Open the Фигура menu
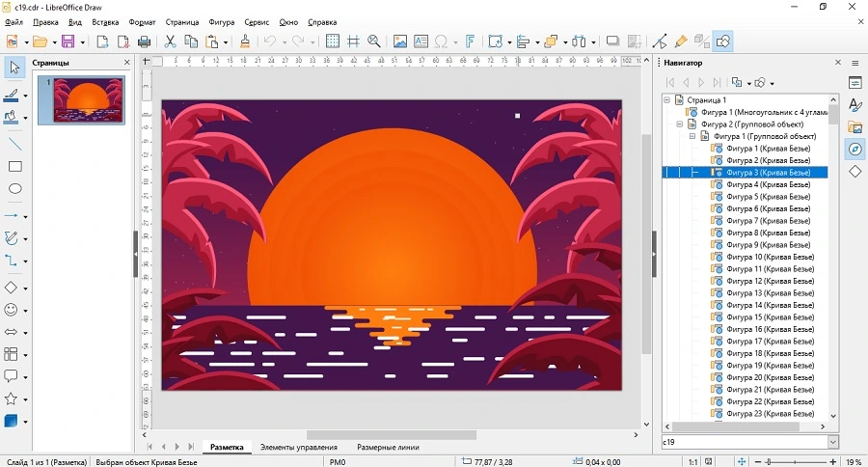The image size is (868, 467). tap(222, 22)
